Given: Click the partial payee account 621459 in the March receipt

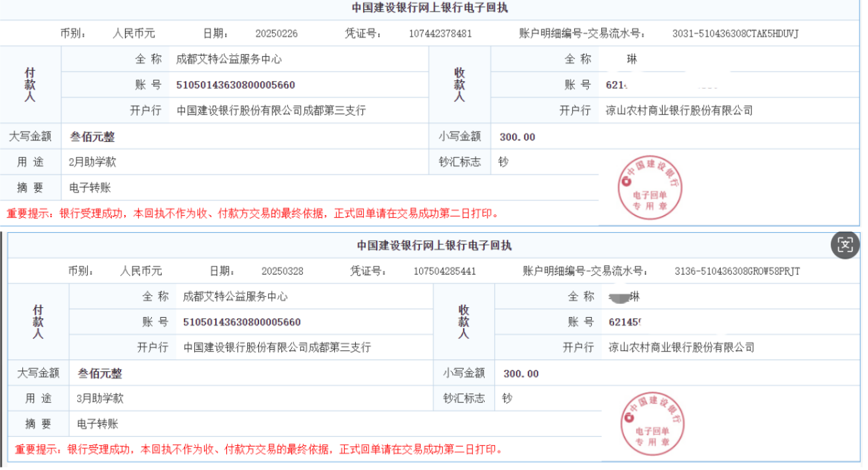Looking at the screenshot, I should 624,322.
